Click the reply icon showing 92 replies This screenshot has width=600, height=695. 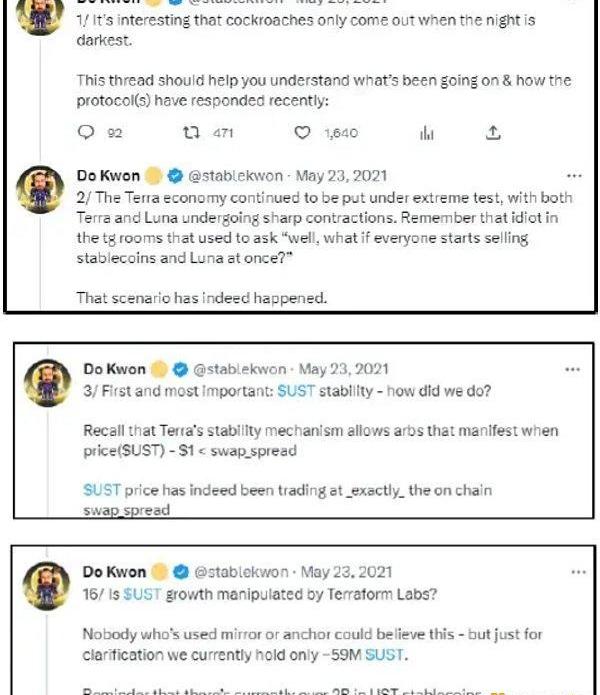pos(85,133)
